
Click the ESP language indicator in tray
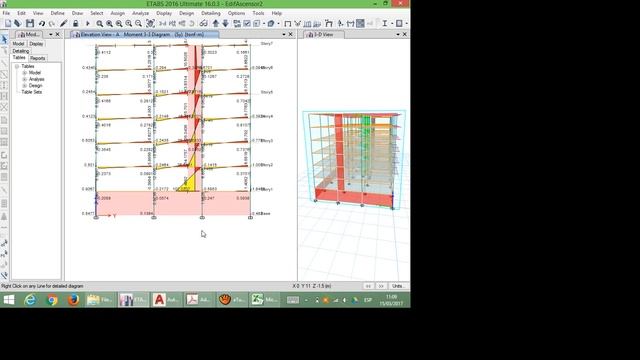point(368,300)
